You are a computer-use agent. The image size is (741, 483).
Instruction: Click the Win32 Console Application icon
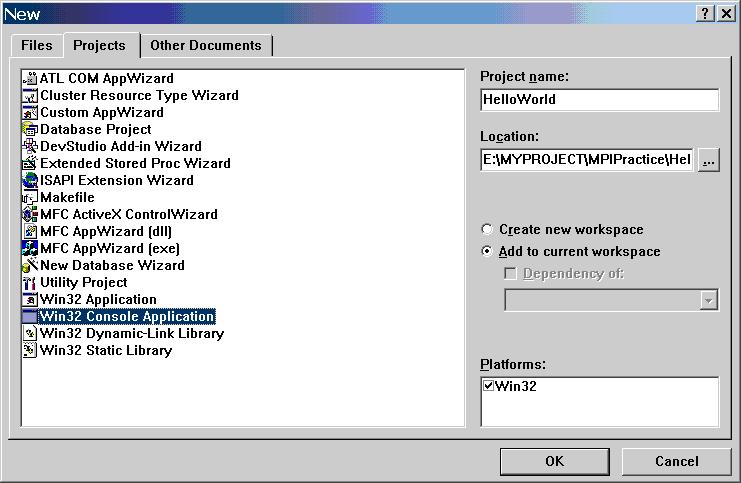pos(30,317)
